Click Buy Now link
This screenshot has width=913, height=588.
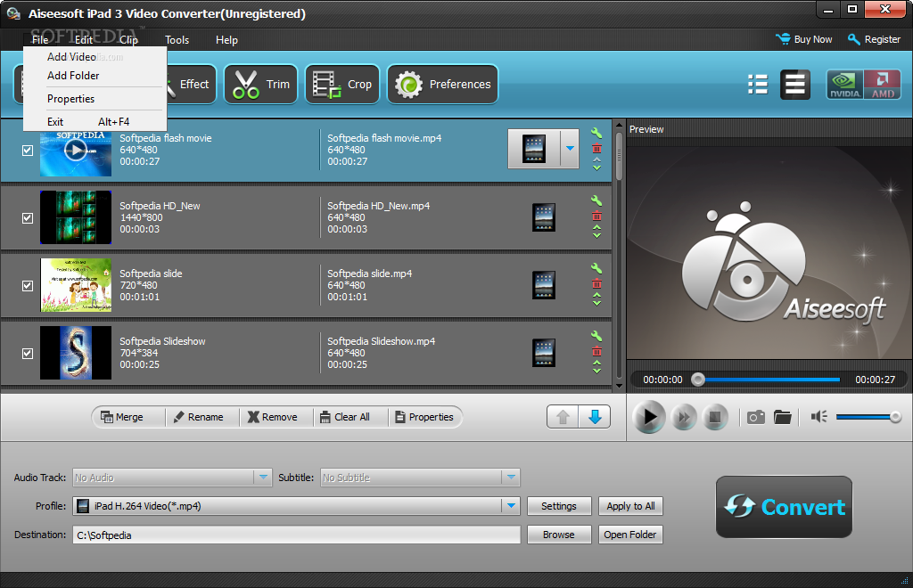[x=803, y=39]
